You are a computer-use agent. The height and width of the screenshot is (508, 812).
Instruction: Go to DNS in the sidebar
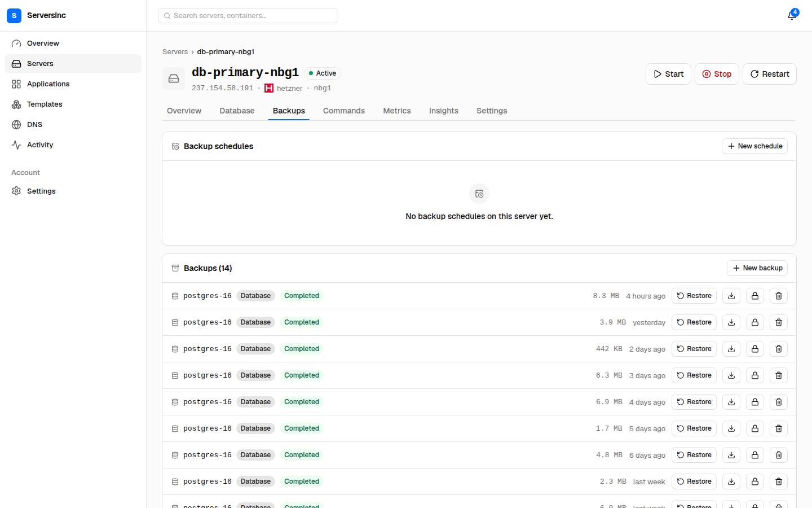(x=73, y=125)
